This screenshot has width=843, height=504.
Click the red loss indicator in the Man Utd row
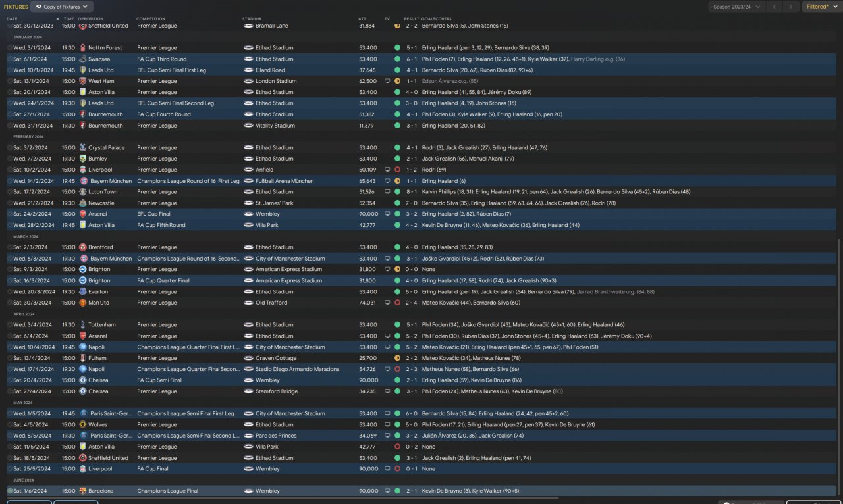click(x=397, y=303)
